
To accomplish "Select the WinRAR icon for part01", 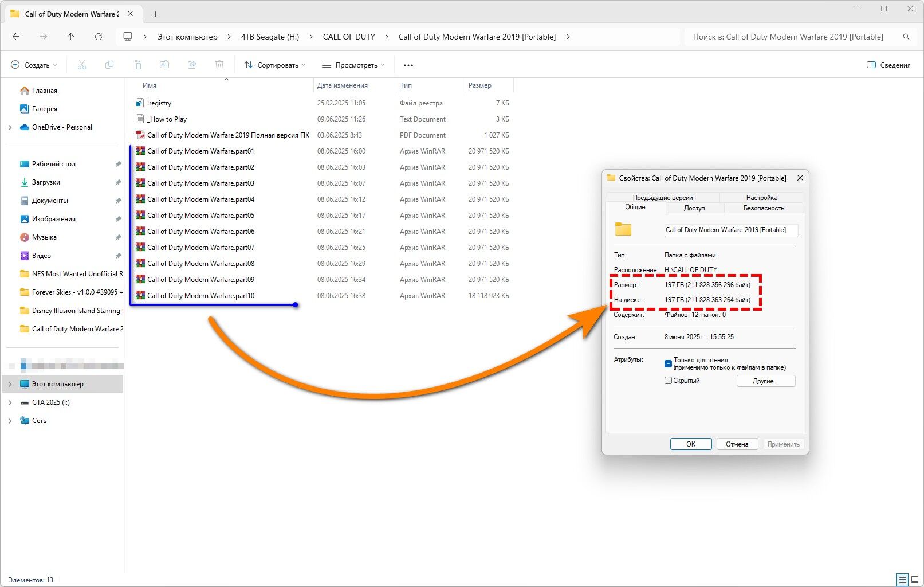I will tap(140, 151).
